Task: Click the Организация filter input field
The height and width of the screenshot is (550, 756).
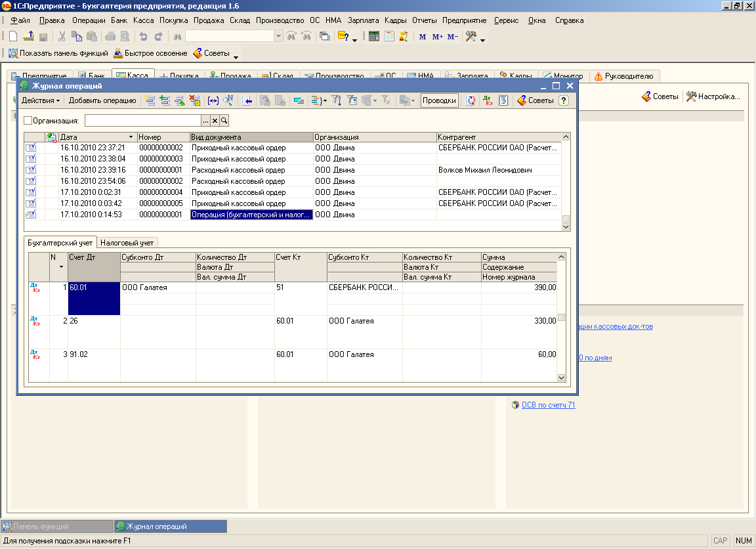Action: [142, 121]
